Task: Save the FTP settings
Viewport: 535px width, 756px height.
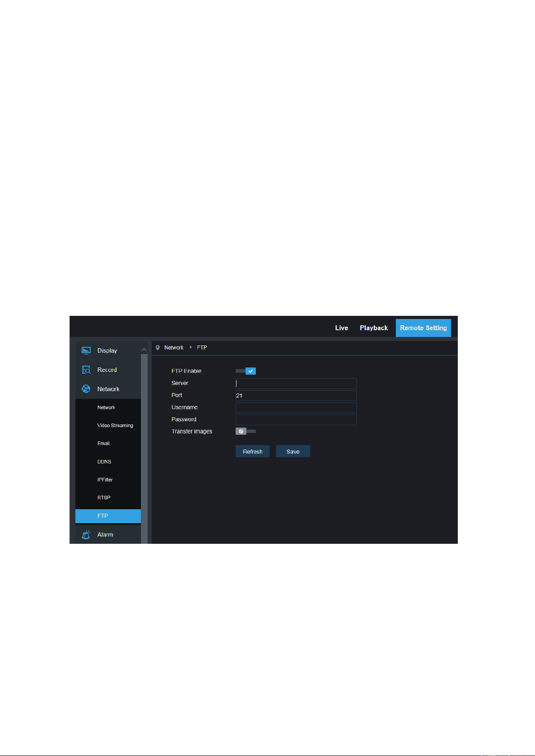Action: [293, 451]
